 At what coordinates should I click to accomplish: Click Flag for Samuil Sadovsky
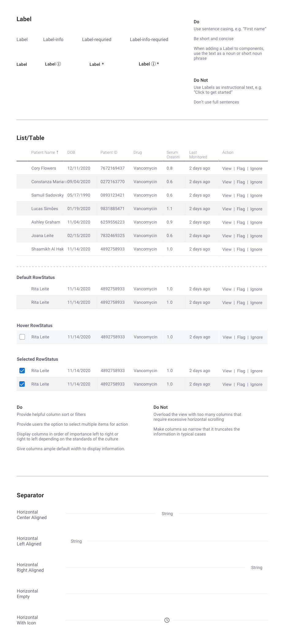(x=241, y=195)
